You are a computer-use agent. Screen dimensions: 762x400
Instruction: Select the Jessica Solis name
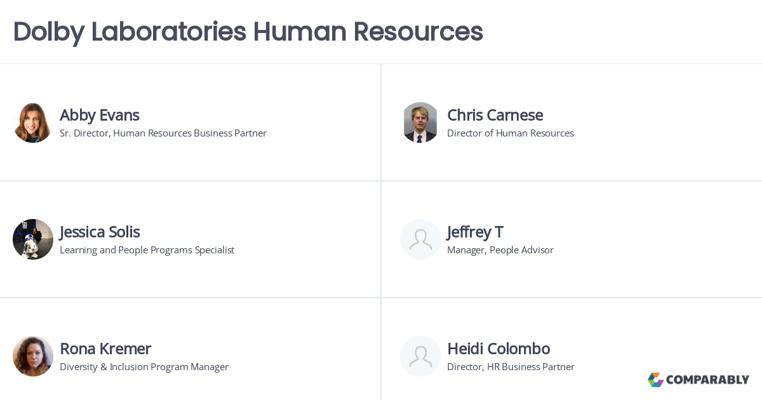[100, 232]
